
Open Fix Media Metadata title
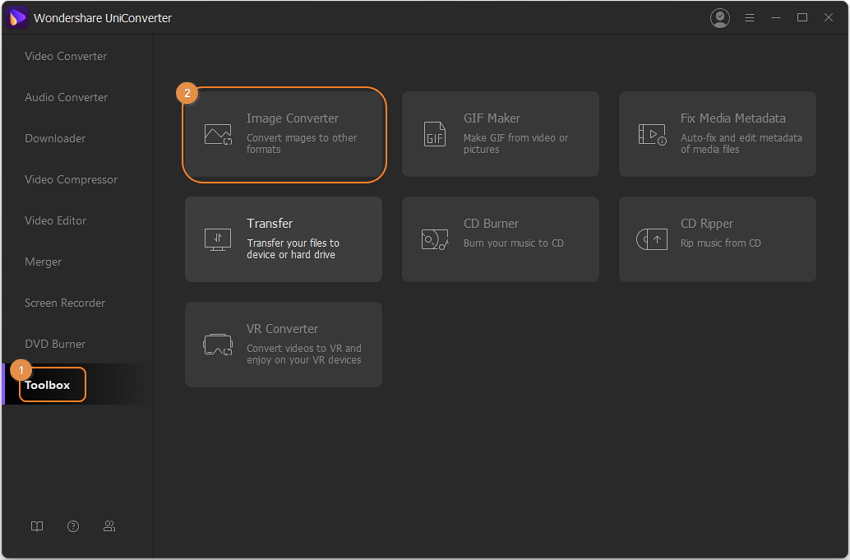click(733, 118)
